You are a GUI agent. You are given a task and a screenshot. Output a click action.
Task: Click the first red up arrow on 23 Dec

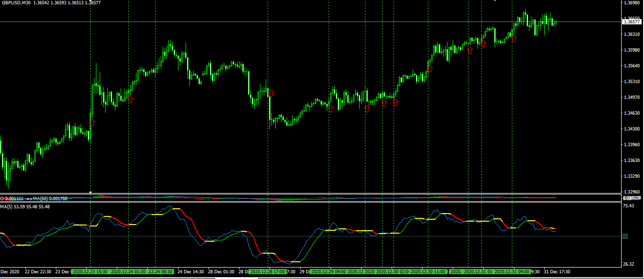(x=92, y=122)
